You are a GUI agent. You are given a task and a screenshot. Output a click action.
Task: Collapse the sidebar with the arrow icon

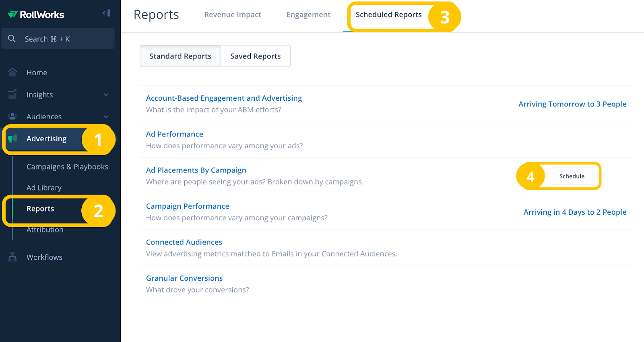click(x=106, y=13)
